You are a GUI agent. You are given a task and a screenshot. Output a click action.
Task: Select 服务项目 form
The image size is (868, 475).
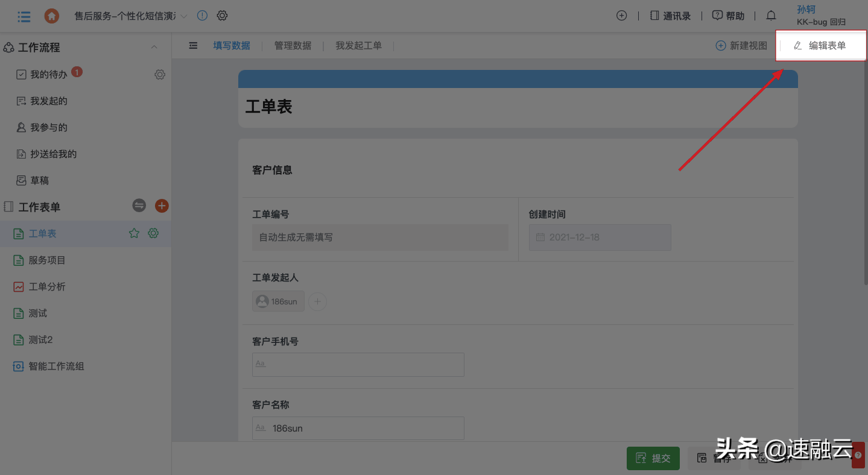point(47,260)
